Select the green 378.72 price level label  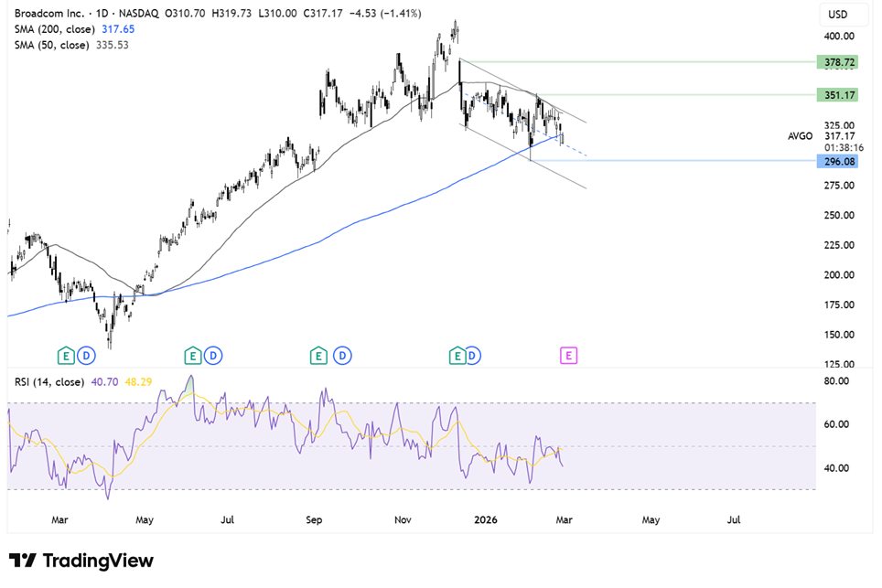pos(837,62)
